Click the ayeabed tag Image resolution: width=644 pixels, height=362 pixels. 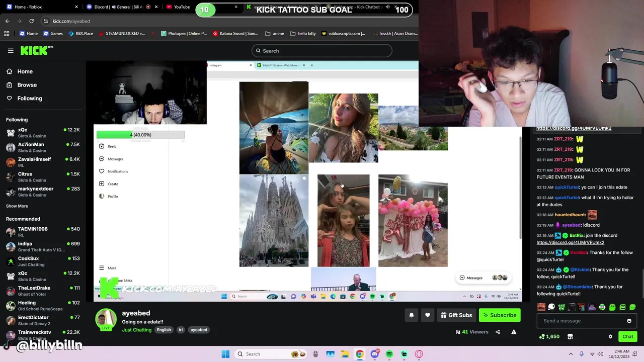click(x=199, y=330)
